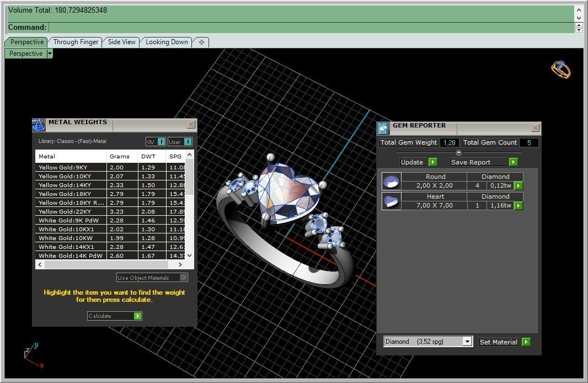Click the Set Material button
588x383 pixels.
click(504, 342)
